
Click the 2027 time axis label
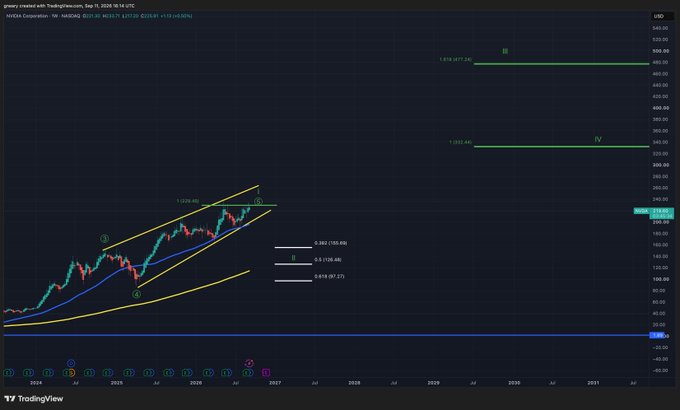tap(275, 383)
